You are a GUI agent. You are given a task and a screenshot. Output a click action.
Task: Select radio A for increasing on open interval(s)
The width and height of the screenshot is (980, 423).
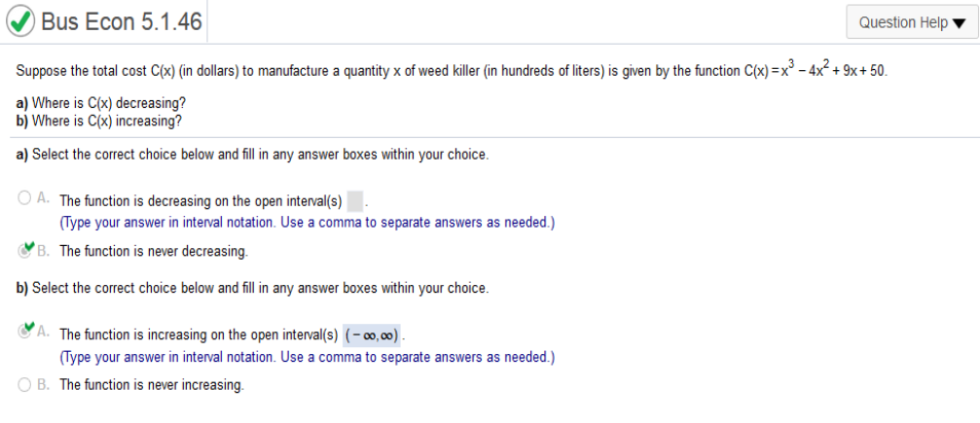[23, 332]
